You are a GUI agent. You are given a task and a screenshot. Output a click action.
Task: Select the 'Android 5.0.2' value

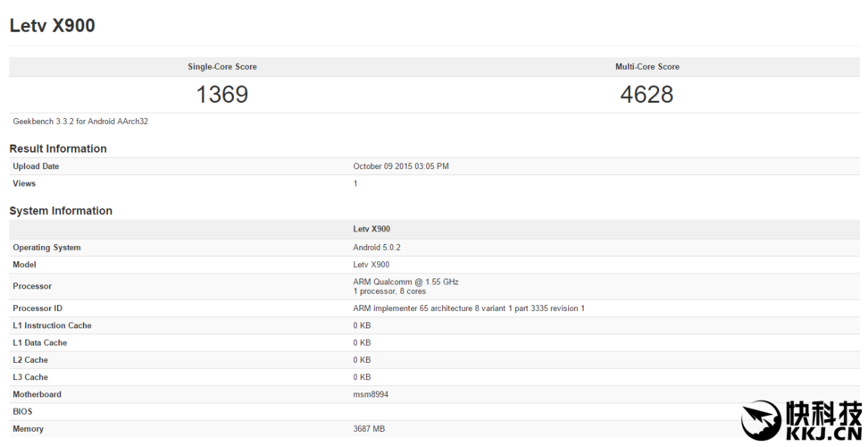click(x=377, y=247)
